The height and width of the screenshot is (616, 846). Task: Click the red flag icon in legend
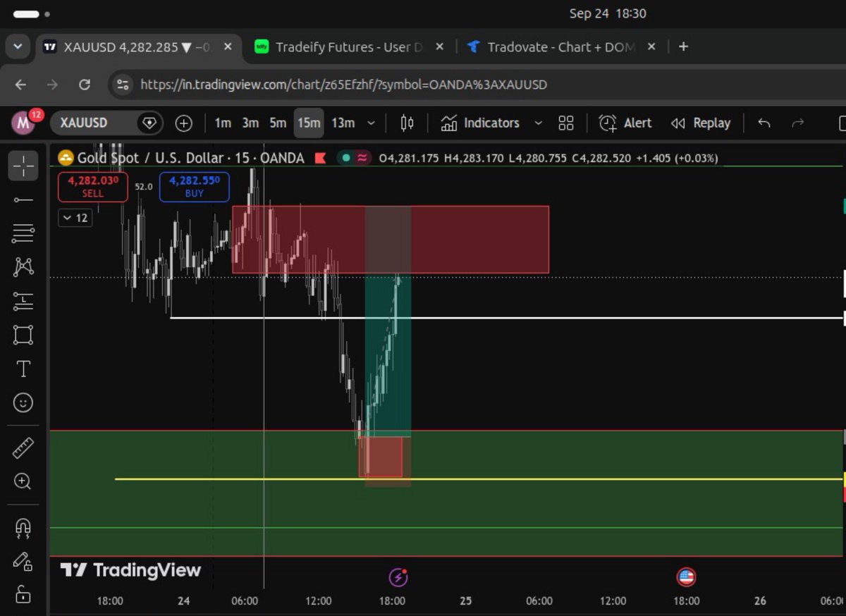pos(320,158)
